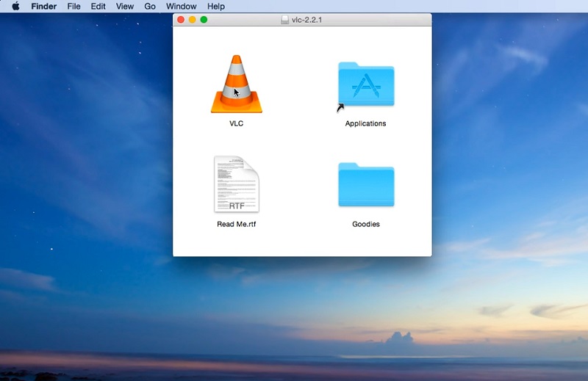Open the Go menu
This screenshot has height=381, width=588.
click(150, 6)
